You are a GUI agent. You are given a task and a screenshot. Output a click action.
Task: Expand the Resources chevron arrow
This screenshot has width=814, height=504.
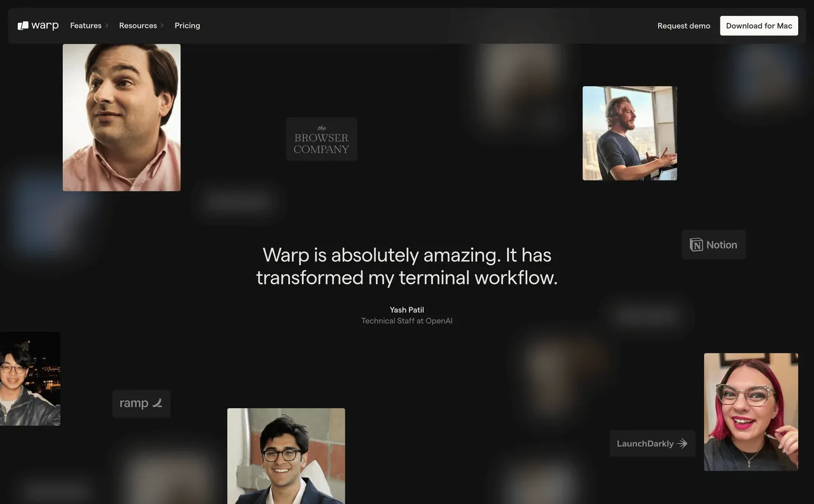click(162, 25)
